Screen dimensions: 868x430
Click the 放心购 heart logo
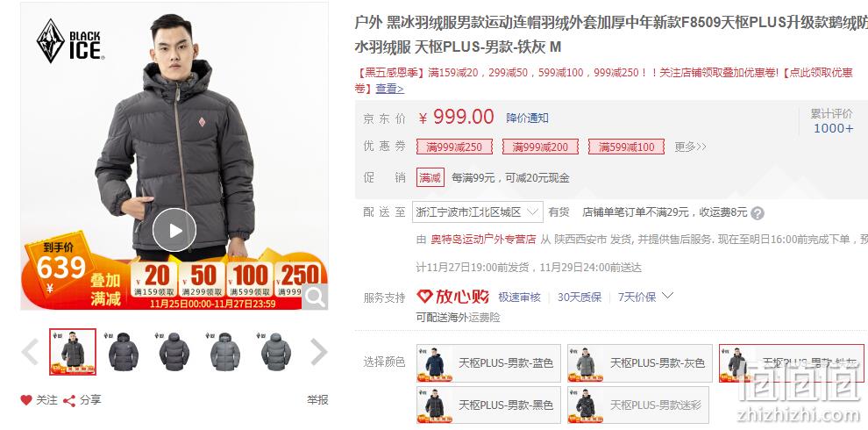[424, 297]
